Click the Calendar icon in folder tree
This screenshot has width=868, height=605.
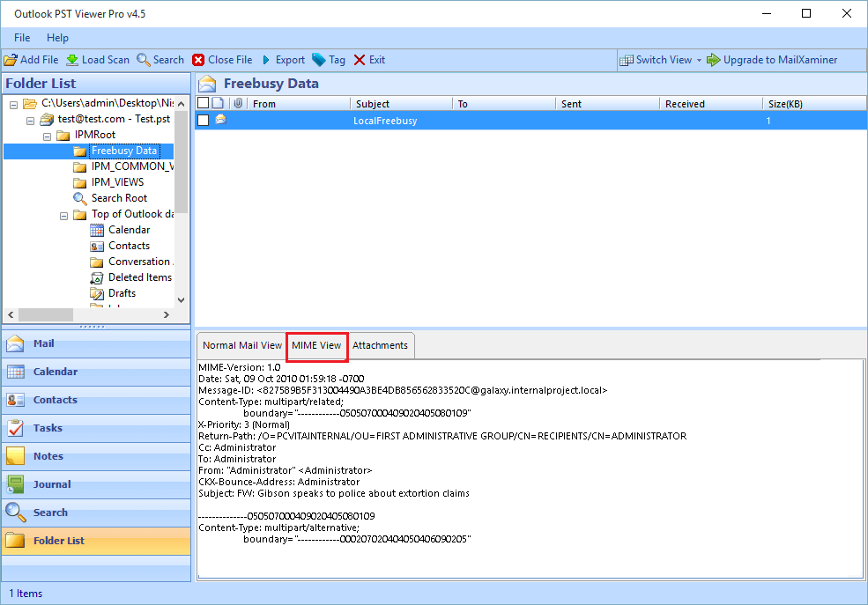pos(97,230)
